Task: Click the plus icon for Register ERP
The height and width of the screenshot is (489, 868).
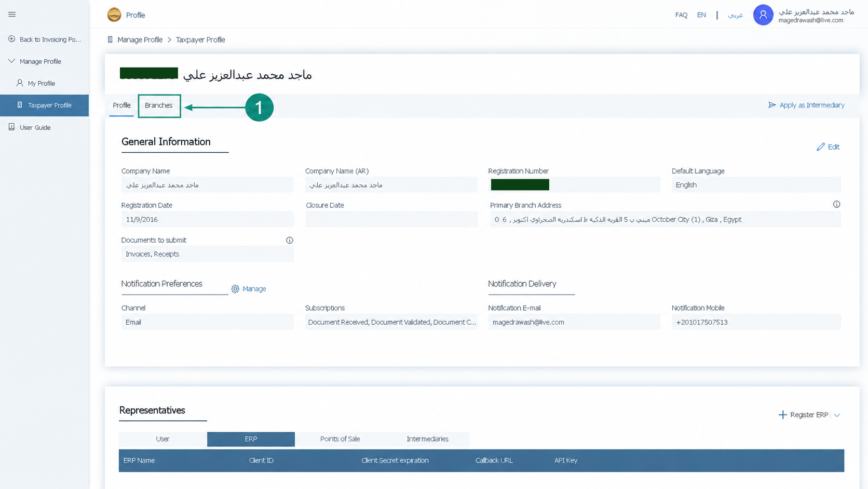Action: [782, 415]
